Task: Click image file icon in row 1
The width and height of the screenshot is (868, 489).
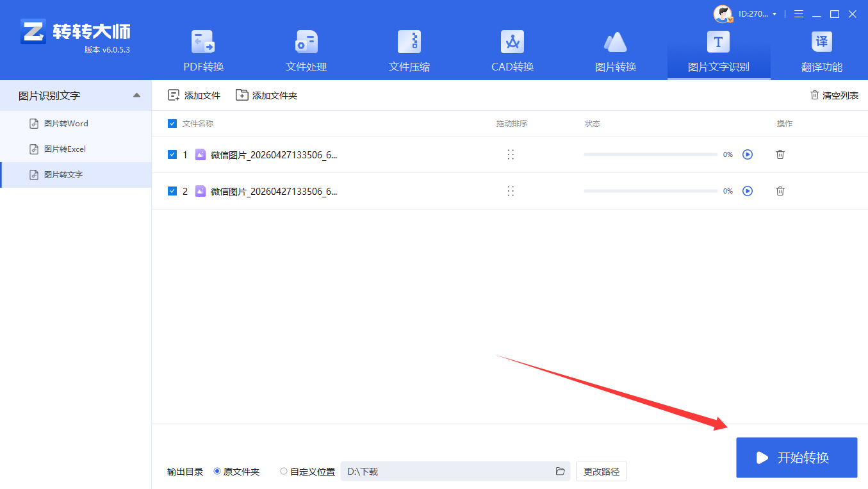Action: (201, 154)
